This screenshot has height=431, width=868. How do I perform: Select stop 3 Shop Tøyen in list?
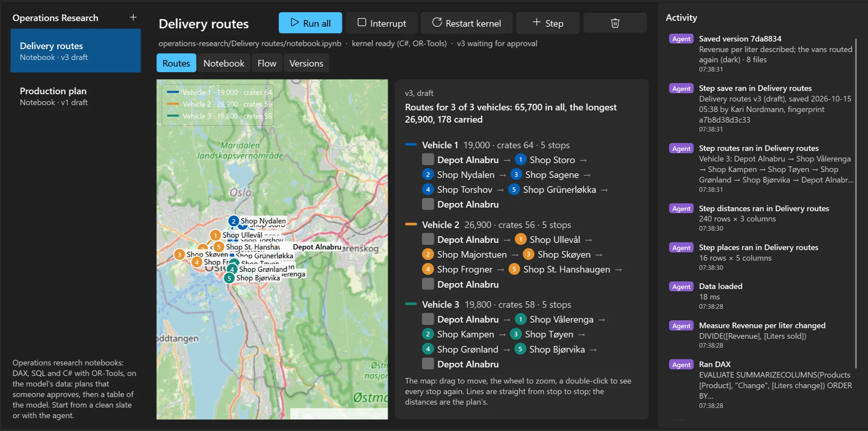(542, 334)
